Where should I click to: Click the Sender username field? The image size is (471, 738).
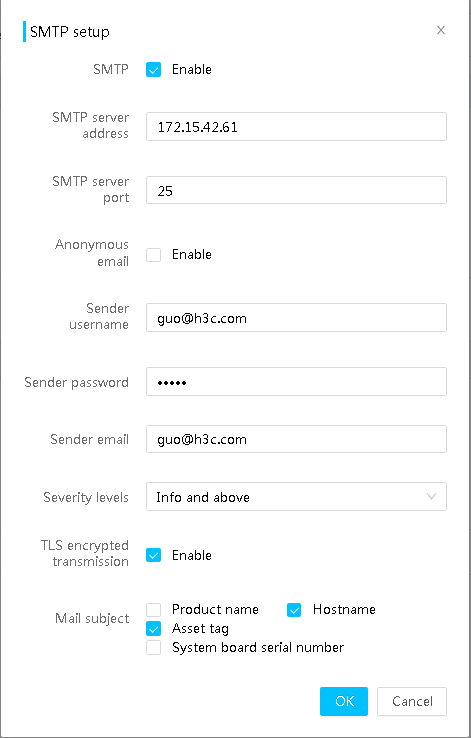[296, 318]
